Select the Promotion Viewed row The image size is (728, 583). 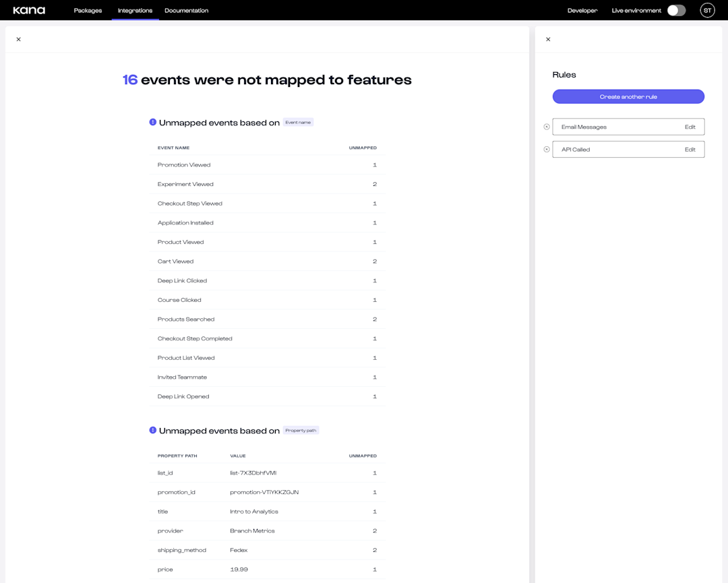coord(268,164)
